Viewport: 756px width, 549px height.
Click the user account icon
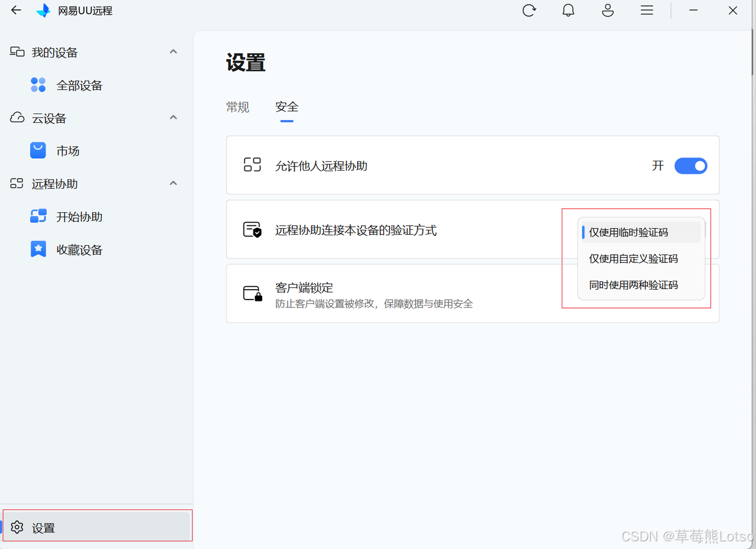(607, 10)
